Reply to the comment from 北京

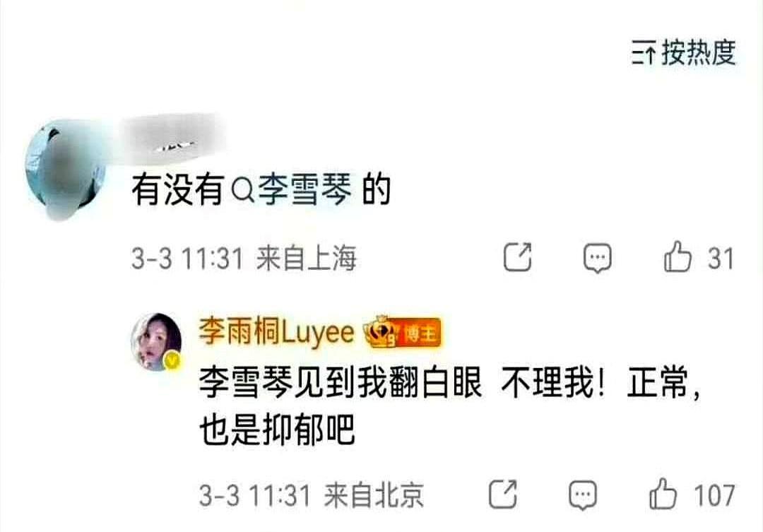pos(582,495)
